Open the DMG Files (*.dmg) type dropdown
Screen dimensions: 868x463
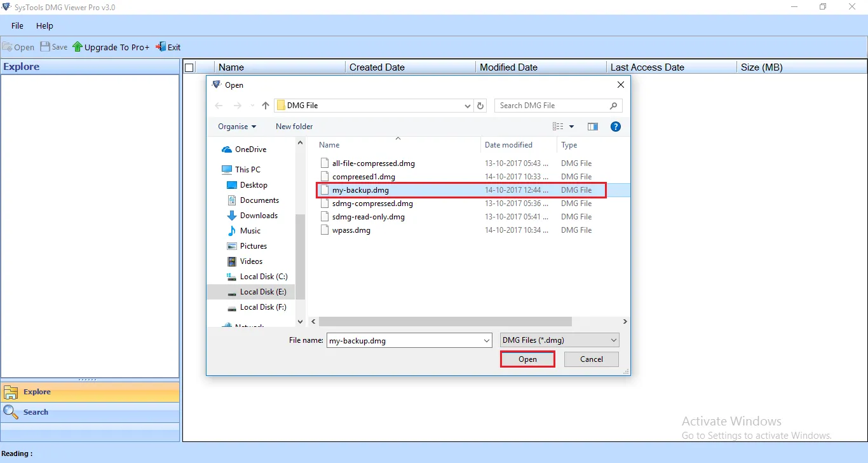point(559,340)
